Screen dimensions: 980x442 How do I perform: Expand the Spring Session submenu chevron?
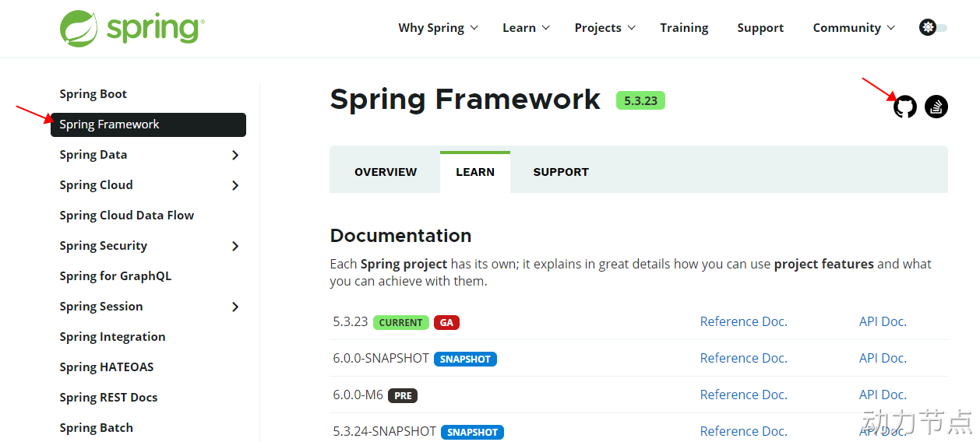235,307
